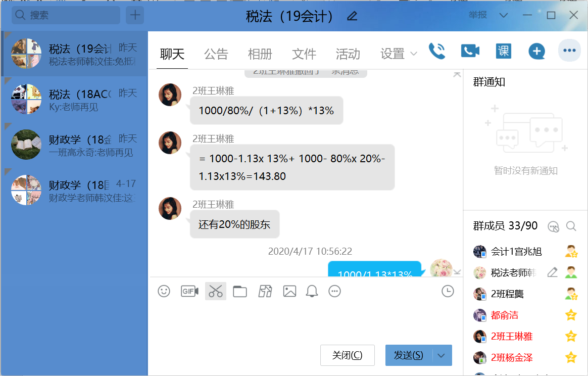This screenshot has width=588, height=376.
Task: Search group members with magnifier icon
Action: coord(571,226)
